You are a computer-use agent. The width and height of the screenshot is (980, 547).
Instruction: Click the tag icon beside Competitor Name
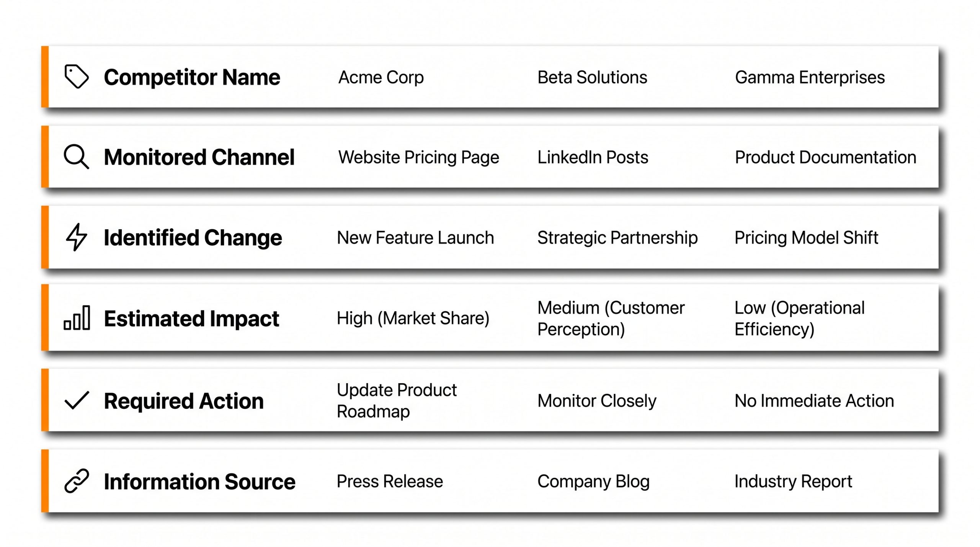[x=77, y=77]
